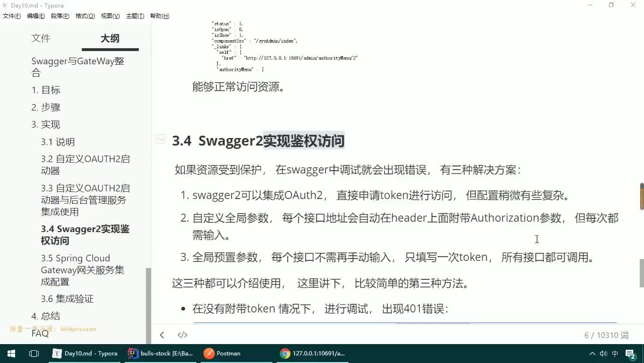644x363 pixels.
Task: Go to outline item 3.1 说明
Action: point(58,142)
